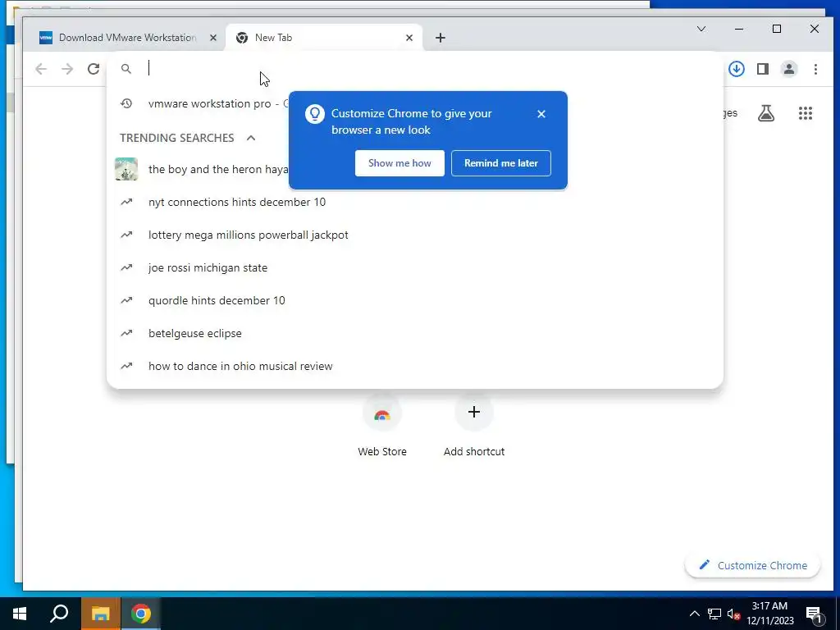
Task: Open a new tab with the plus button
Action: (x=441, y=38)
